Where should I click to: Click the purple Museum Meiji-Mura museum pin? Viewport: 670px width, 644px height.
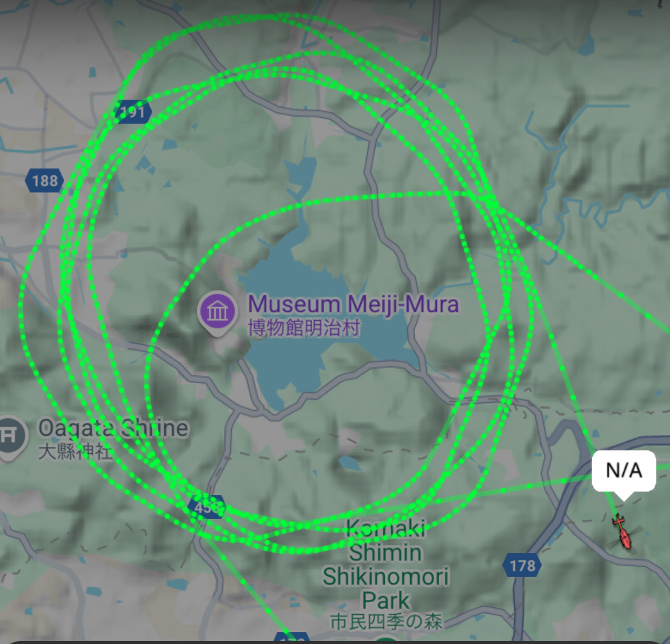pos(218,312)
